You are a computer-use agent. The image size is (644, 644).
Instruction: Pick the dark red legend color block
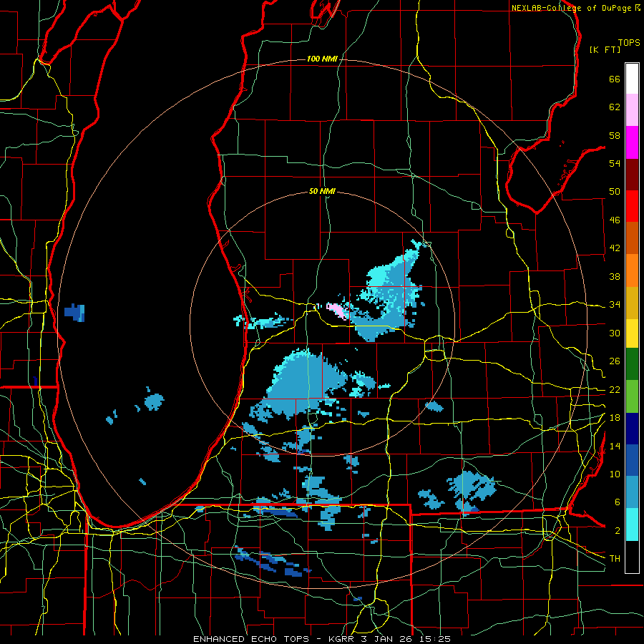click(632, 175)
